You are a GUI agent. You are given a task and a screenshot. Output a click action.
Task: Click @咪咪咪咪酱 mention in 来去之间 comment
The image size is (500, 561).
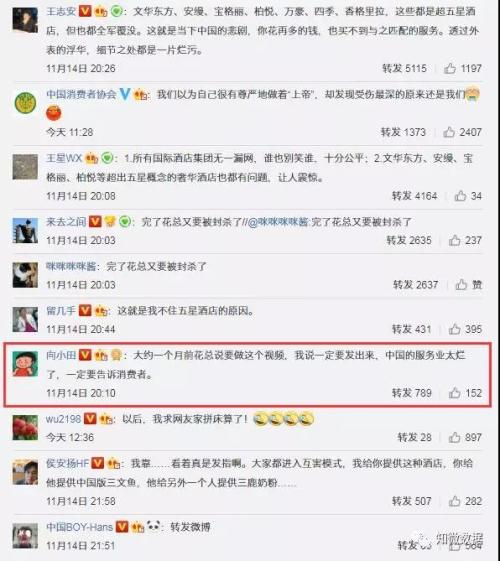(278, 222)
